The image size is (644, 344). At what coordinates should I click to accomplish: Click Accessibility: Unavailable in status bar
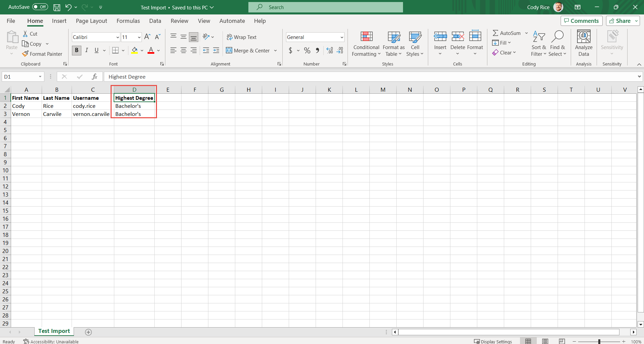(x=51, y=341)
